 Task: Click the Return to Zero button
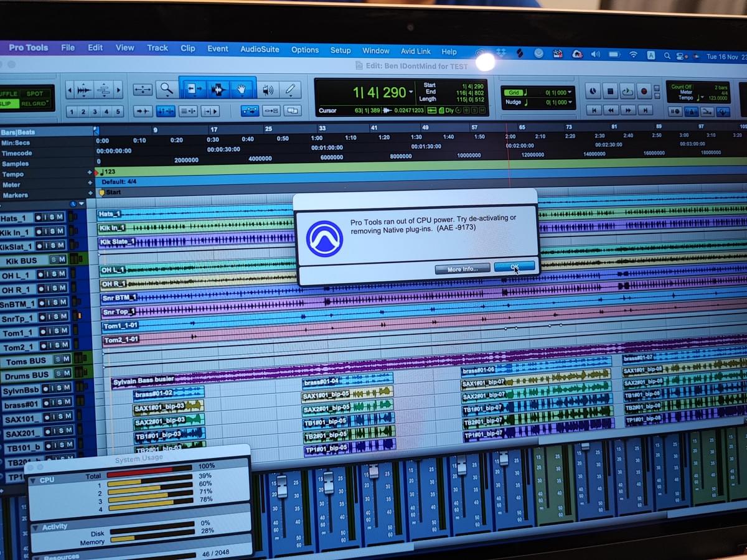(594, 110)
